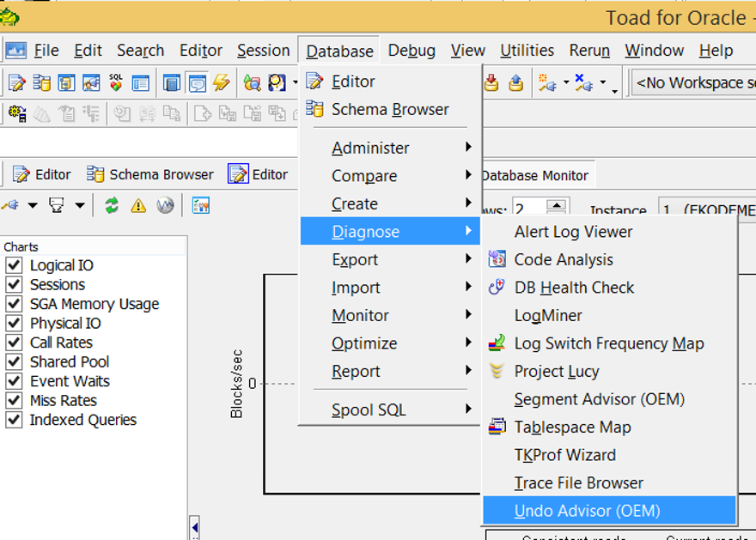Hide the Miss Rates chart

14,400
